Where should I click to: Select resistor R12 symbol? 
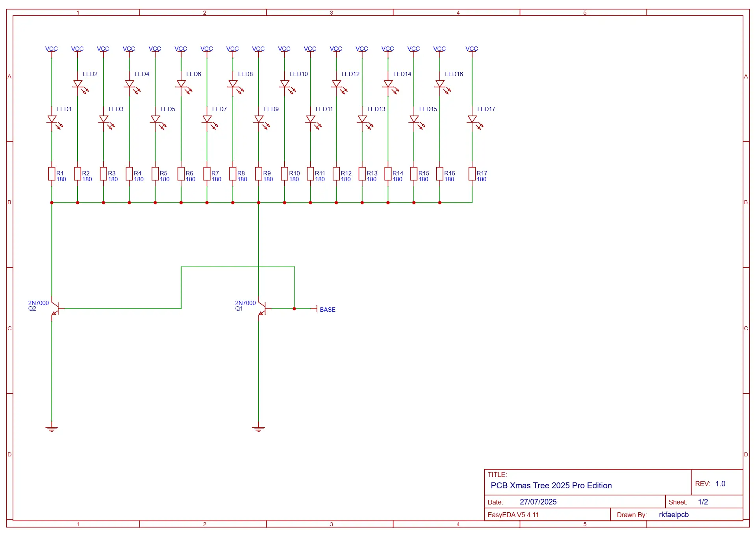click(336, 174)
